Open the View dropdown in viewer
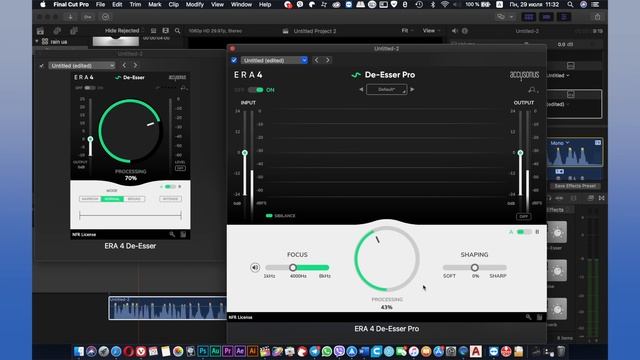The width and height of the screenshot is (640, 360). [431, 31]
